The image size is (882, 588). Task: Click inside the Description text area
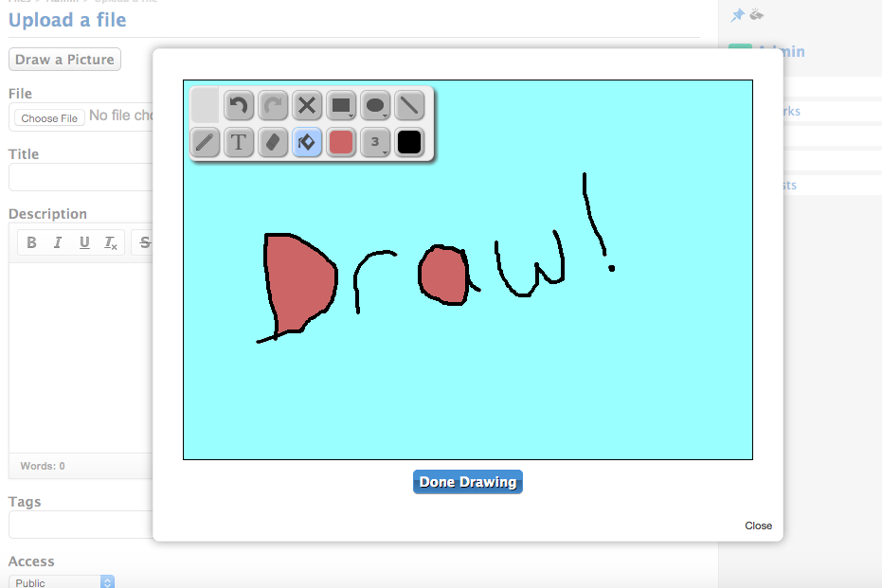[81, 358]
